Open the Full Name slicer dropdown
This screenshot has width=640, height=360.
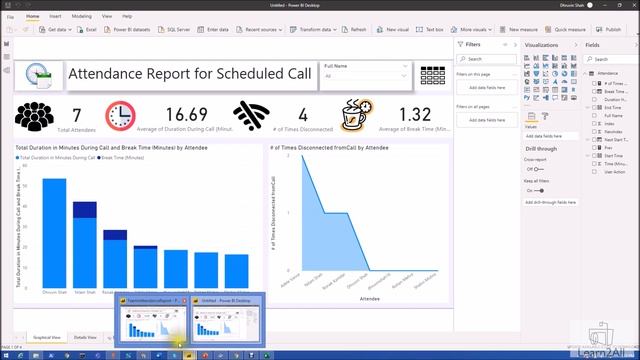404,76
